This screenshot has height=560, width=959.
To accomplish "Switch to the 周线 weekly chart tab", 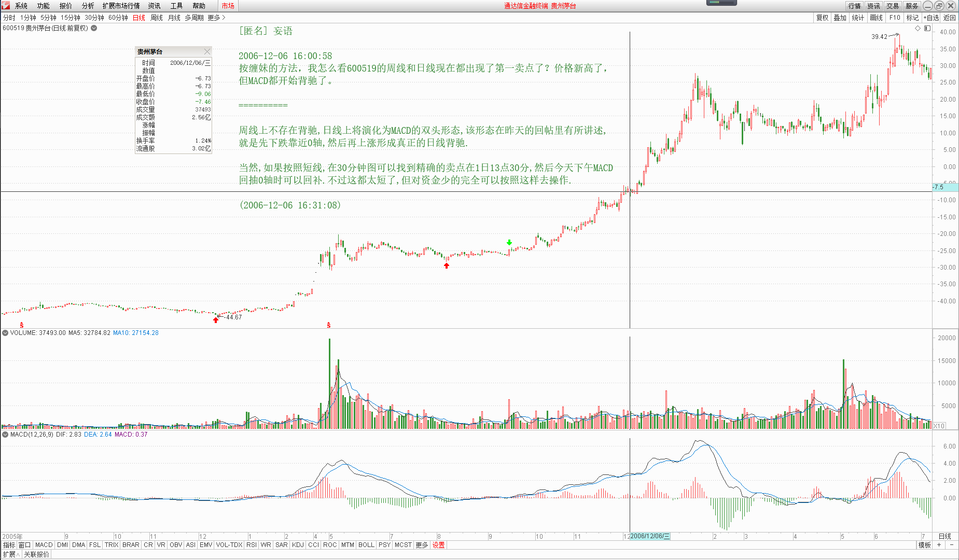I will tap(156, 17).
